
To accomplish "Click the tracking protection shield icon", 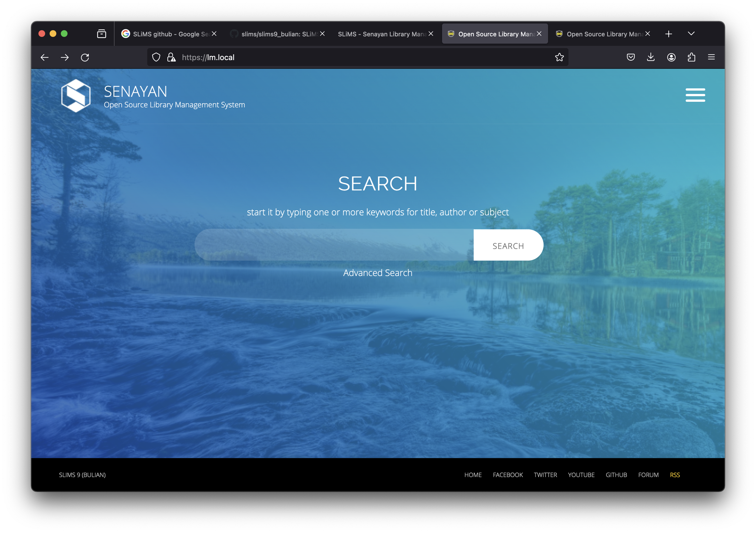I will [x=156, y=57].
